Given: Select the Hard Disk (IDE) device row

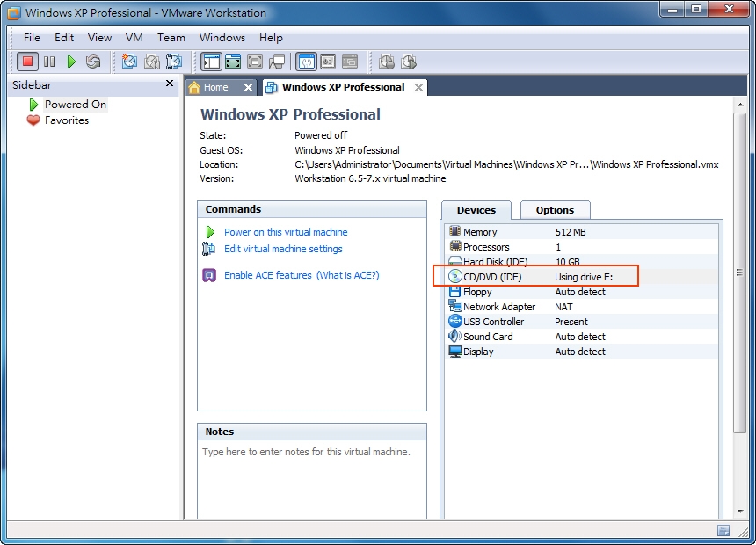Looking at the screenshot, I should coord(583,261).
